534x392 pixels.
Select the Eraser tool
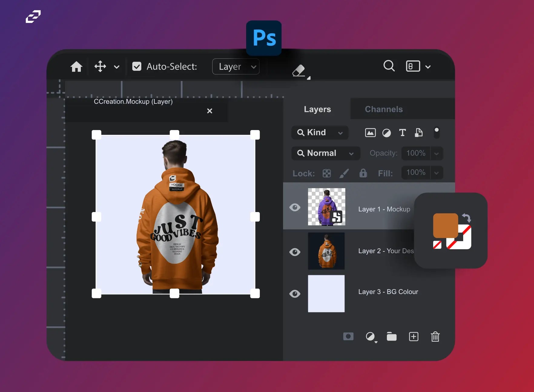(299, 71)
